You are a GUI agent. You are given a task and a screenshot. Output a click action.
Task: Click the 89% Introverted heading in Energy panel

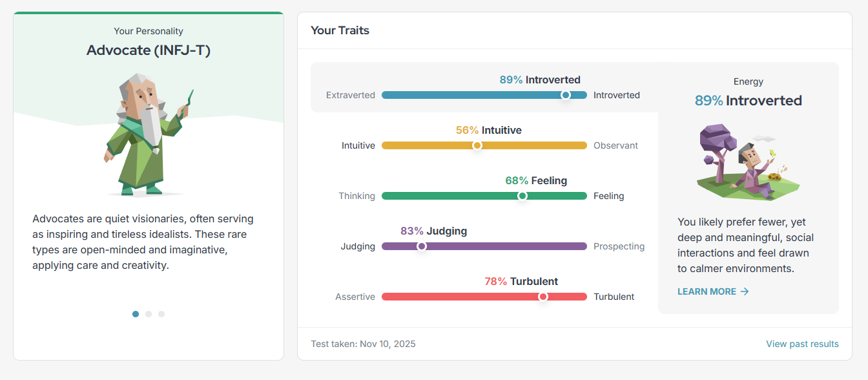pos(748,101)
